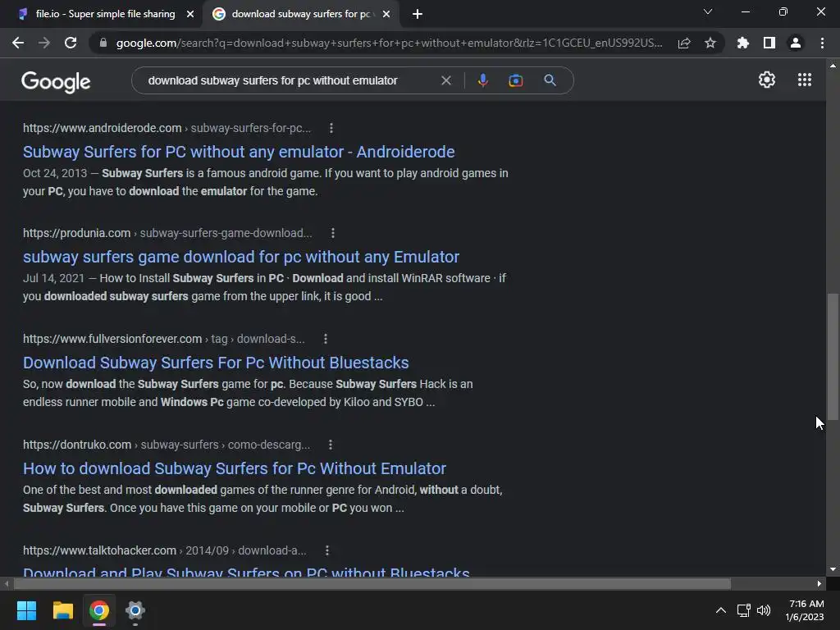Screen dimensions: 840x630
Task: Open the Chrome profile icon
Action: [796, 43]
